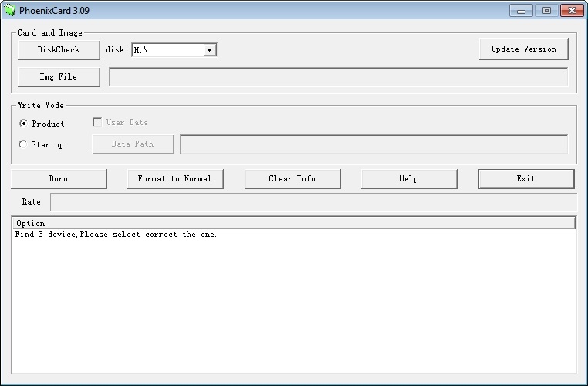588x386 pixels.
Task: Click the H:\ disk combo box text
Action: tap(167, 50)
